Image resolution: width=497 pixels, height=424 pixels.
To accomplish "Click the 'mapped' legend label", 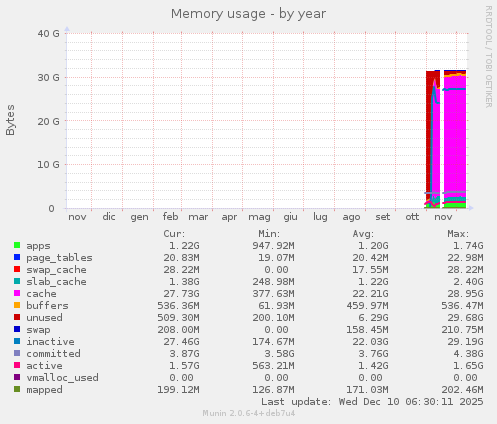I will tap(44, 390).
